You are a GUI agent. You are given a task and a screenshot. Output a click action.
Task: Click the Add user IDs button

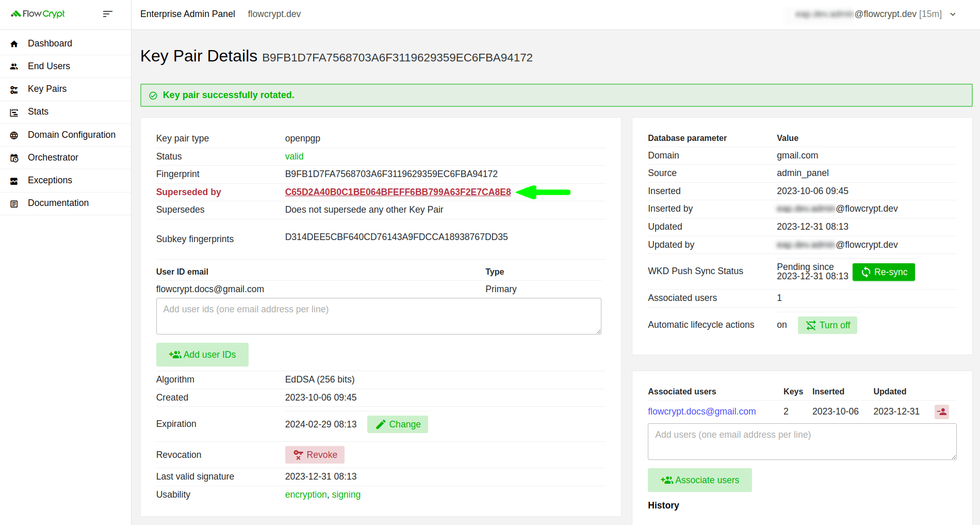(202, 355)
